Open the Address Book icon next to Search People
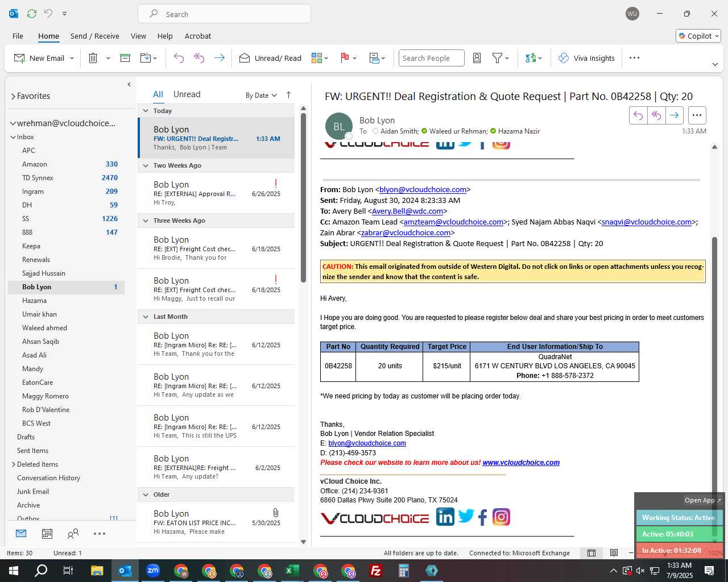This screenshot has height=582, width=728. [x=477, y=58]
